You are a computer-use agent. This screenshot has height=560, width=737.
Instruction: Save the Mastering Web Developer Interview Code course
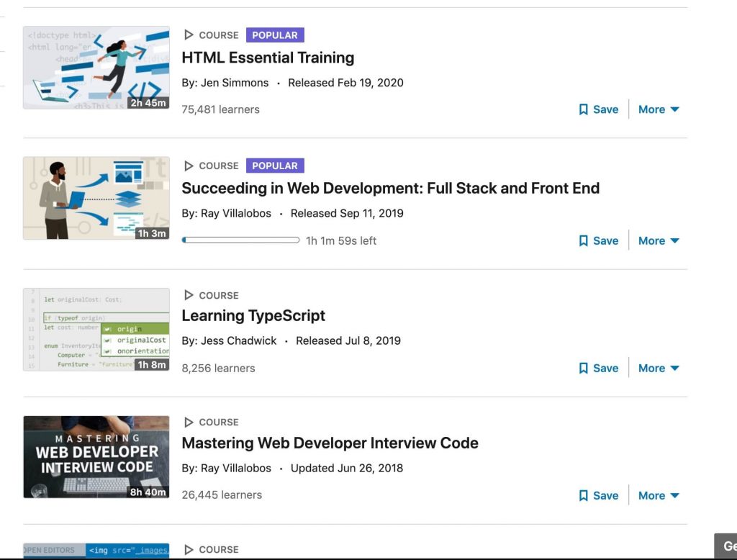[599, 496]
